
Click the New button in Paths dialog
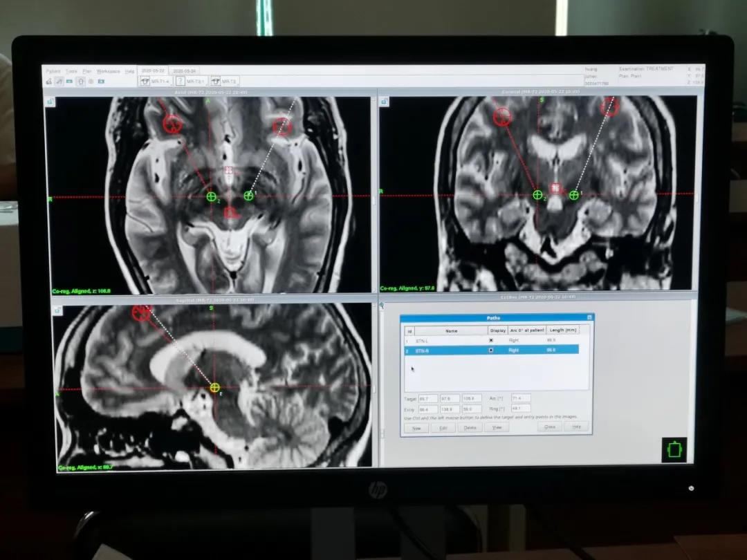point(416,428)
